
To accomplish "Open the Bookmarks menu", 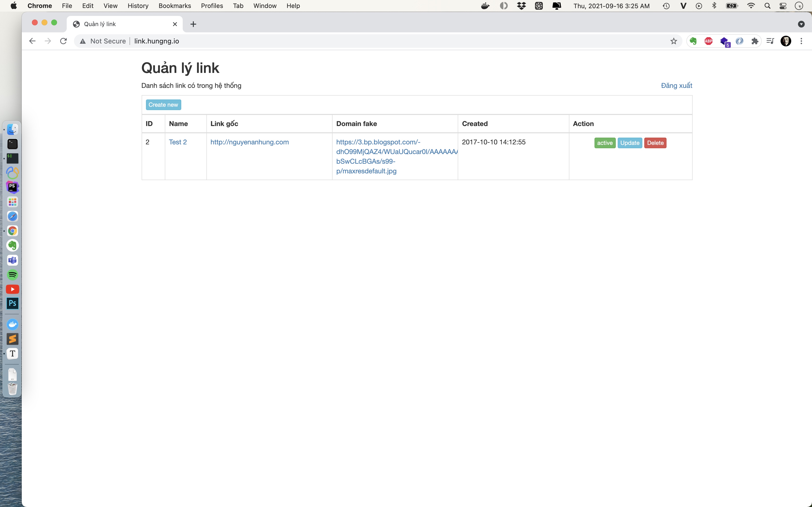I will coord(174,6).
